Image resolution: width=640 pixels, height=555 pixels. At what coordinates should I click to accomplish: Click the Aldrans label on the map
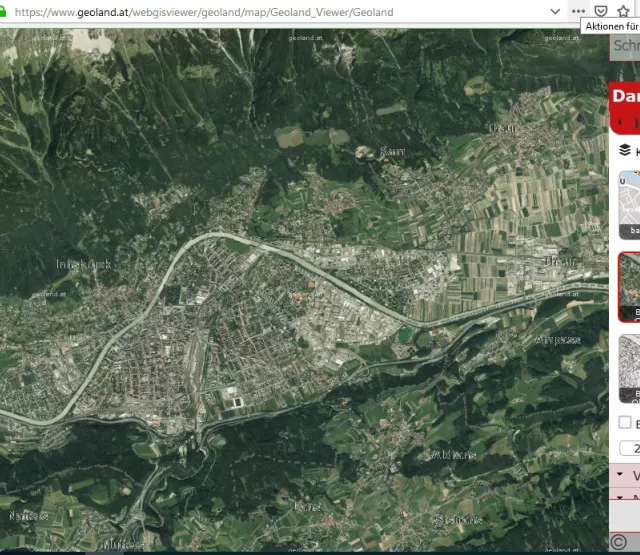[454, 454]
